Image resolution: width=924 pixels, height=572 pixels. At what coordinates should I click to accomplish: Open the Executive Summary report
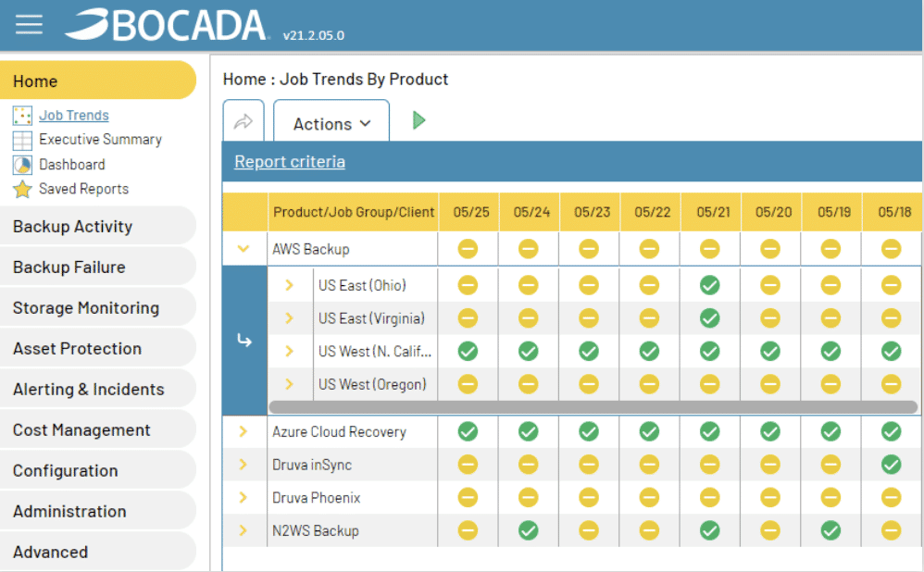click(x=100, y=140)
